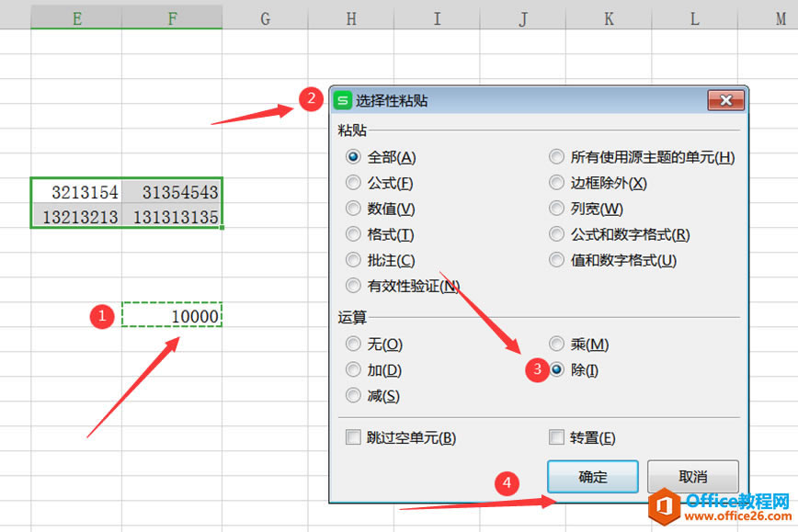The height and width of the screenshot is (532, 798).
Task: Select column K header
Action: click(x=609, y=18)
